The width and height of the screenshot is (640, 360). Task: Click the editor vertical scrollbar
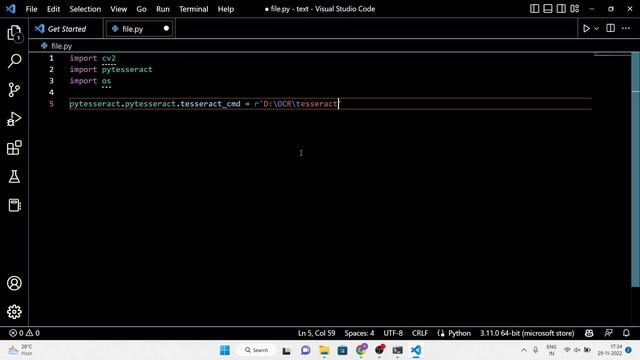pos(636,169)
